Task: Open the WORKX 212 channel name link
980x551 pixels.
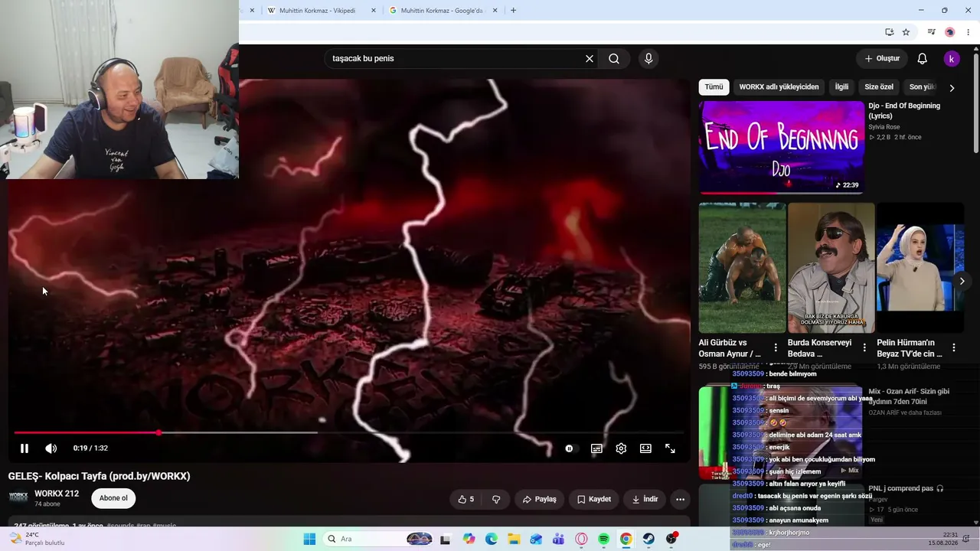Action: point(57,494)
